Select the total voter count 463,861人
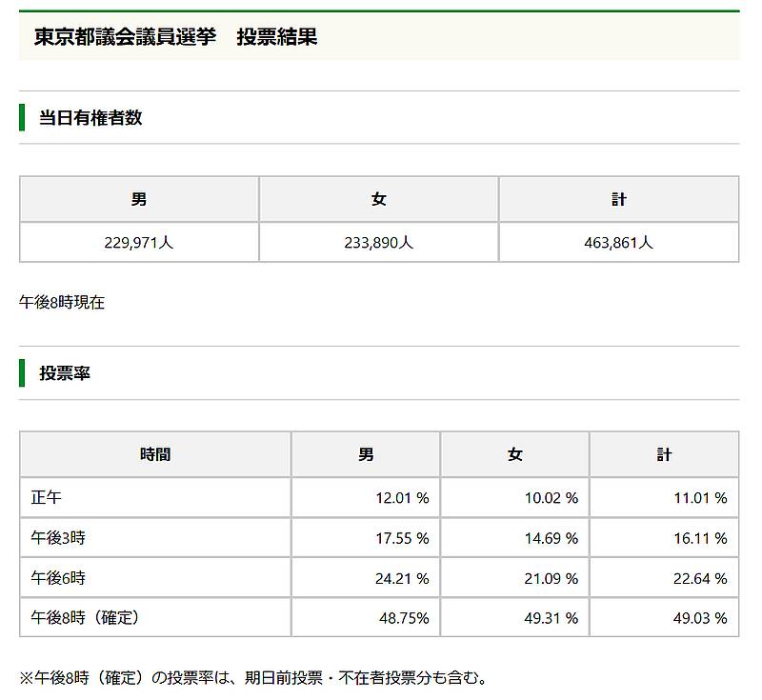Viewport: 762px width, 700px height. point(618,242)
